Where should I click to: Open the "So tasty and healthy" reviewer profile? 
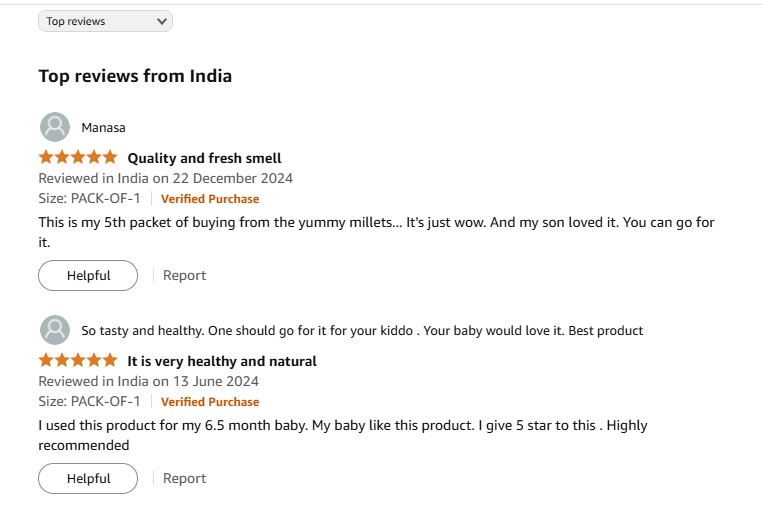[362, 331]
